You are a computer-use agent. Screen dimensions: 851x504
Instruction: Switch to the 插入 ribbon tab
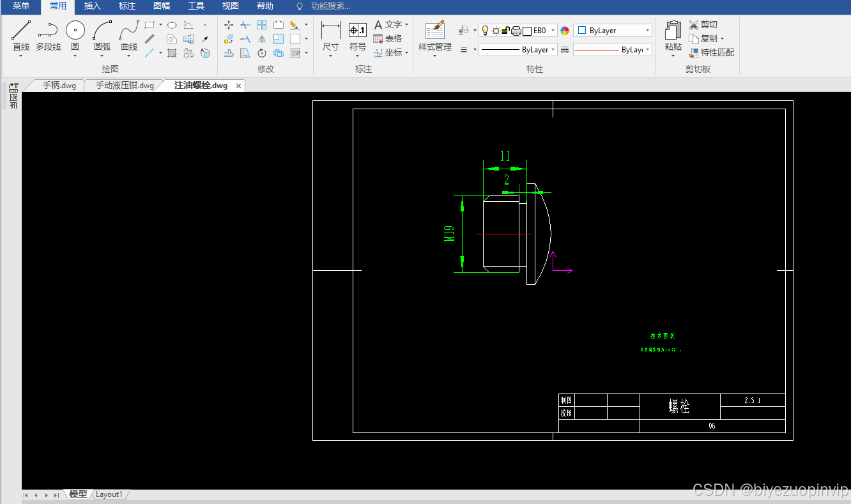(x=93, y=6)
